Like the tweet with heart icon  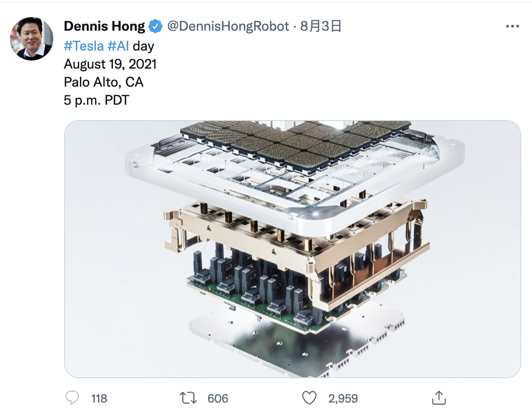click(x=309, y=398)
